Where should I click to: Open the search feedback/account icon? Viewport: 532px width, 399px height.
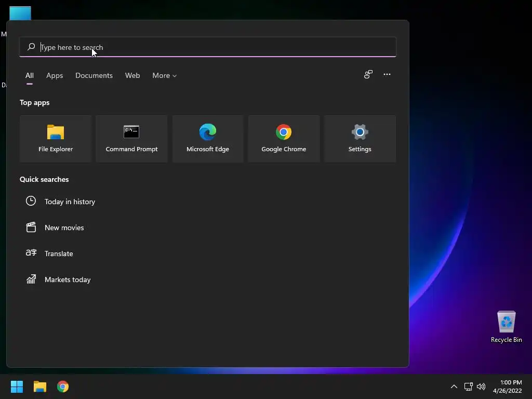click(x=368, y=74)
